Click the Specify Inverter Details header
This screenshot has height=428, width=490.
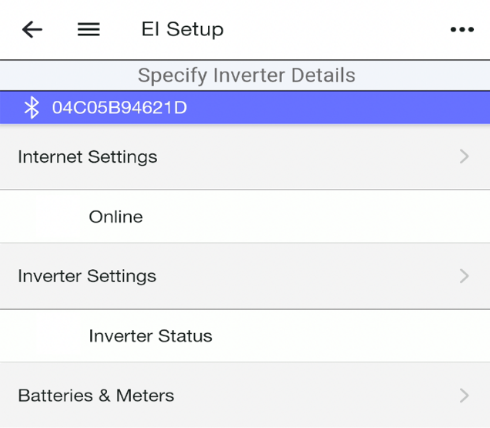click(x=246, y=75)
